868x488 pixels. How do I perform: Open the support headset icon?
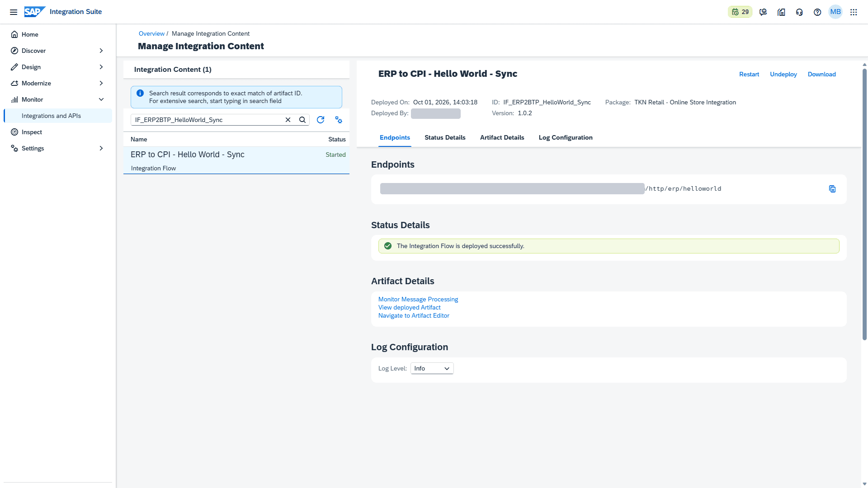pos(799,12)
